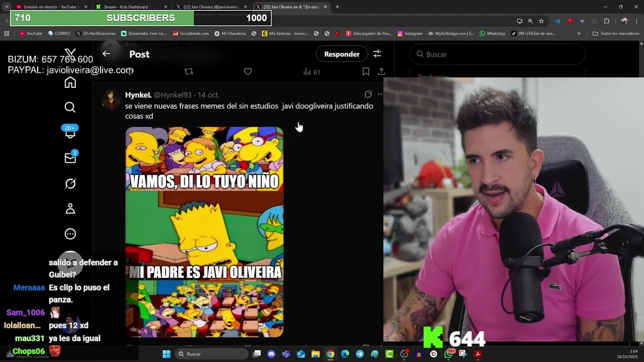Share the main post
The height and width of the screenshot is (362, 644).
point(381,72)
